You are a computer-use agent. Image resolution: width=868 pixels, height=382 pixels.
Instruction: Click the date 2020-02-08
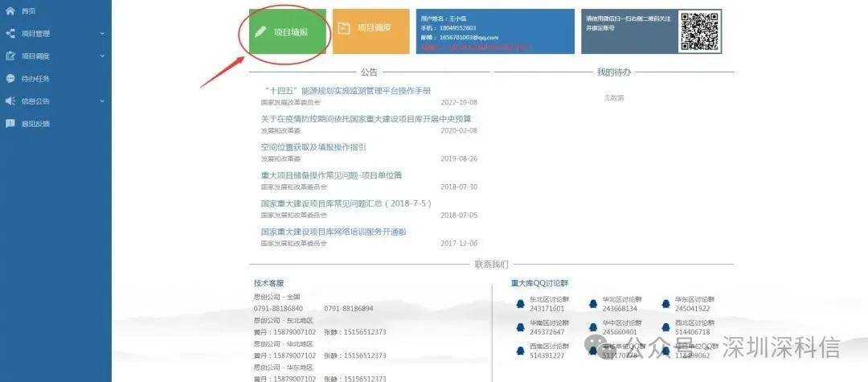click(459, 130)
